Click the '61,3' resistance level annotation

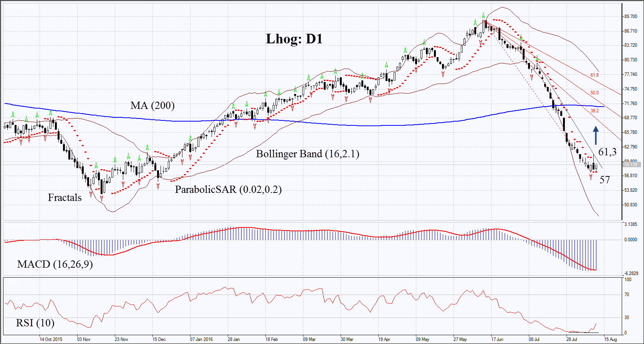(608, 152)
